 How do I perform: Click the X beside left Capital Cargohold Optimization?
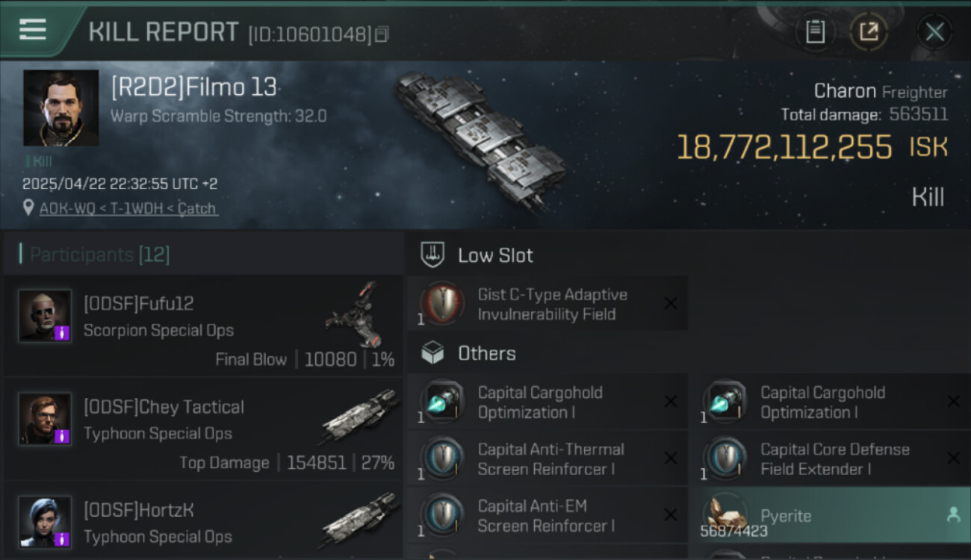point(670,402)
